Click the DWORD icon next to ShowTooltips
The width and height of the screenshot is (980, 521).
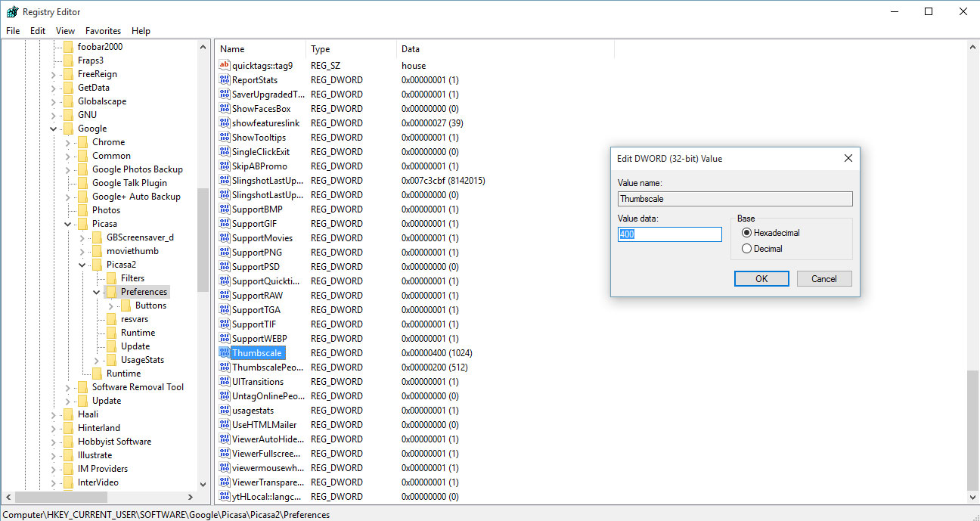pyautogui.click(x=225, y=138)
